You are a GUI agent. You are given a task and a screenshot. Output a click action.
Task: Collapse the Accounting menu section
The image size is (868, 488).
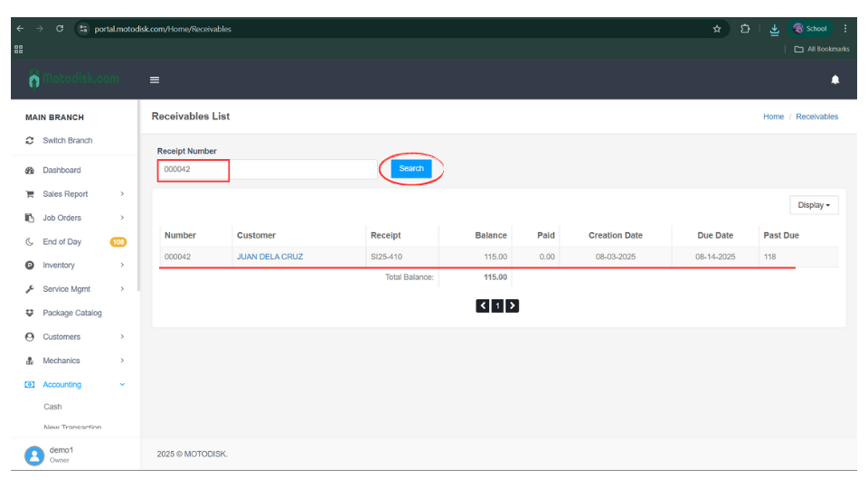[x=122, y=385]
